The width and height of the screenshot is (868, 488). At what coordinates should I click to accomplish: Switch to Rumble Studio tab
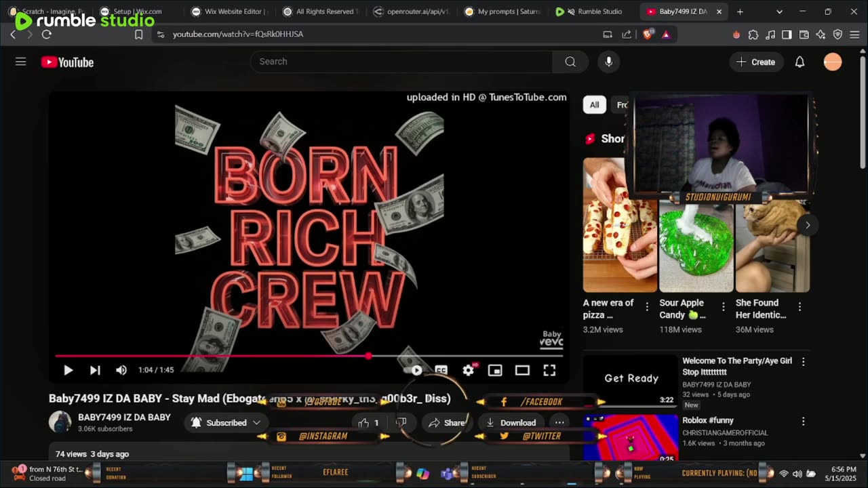click(x=595, y=12)
